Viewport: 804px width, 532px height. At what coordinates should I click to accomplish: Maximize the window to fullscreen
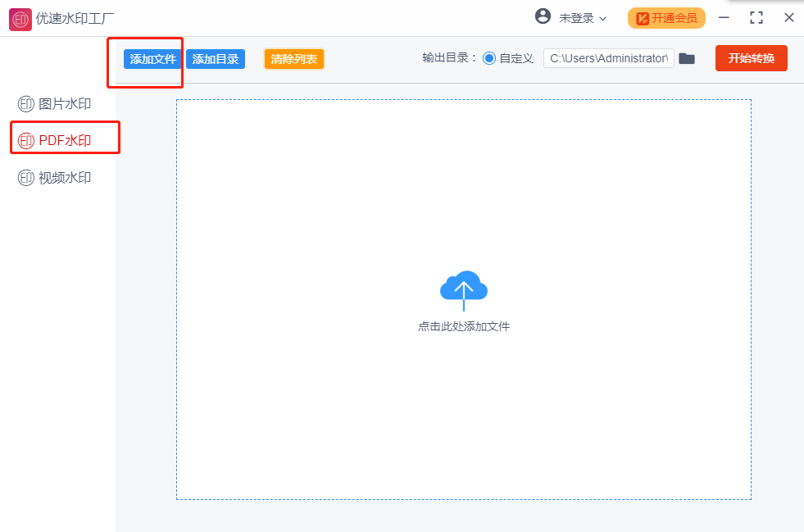[756, 18]
